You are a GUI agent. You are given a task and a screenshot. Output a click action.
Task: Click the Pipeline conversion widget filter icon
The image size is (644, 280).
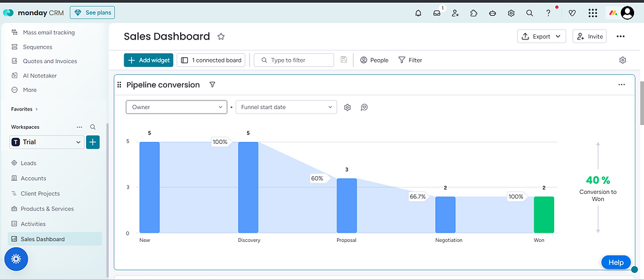coord(212,85)
